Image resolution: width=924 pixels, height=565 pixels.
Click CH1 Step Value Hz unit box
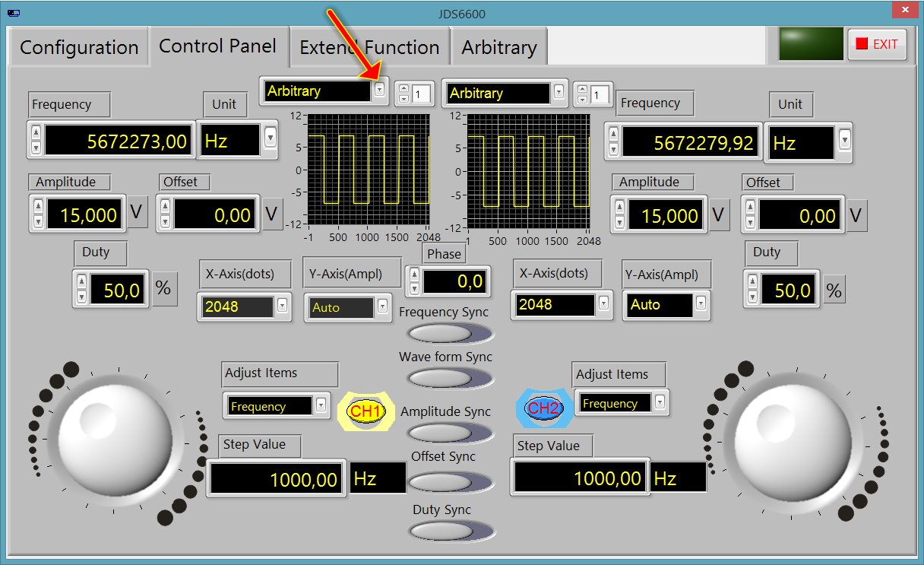(378, 478)
